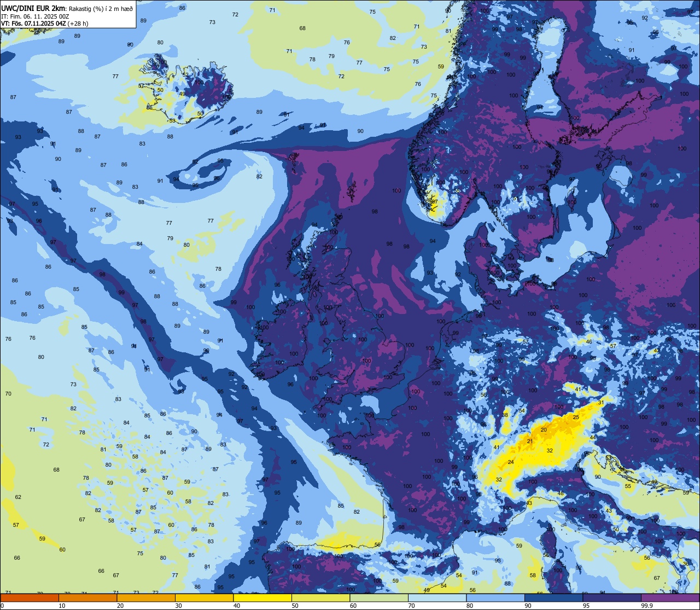Viewport: 700px width, 610px height.
Task: Pick the 40–50 yellow legend swatch
Action: click(262, 597)
